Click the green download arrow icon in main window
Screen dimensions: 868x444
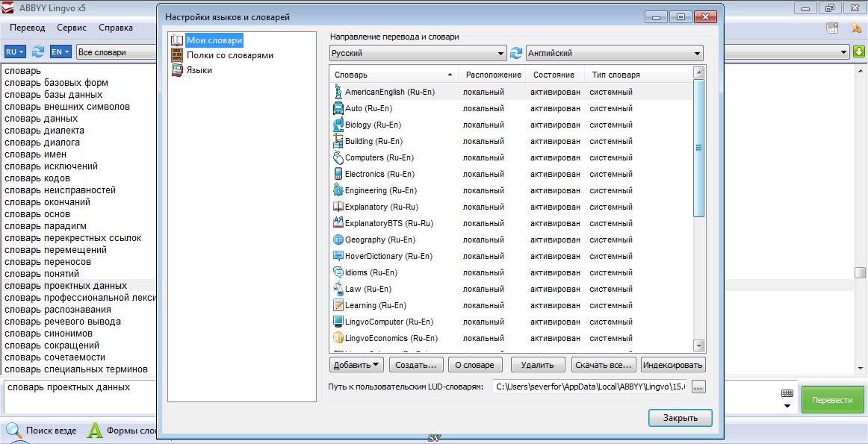pos(858,52)
